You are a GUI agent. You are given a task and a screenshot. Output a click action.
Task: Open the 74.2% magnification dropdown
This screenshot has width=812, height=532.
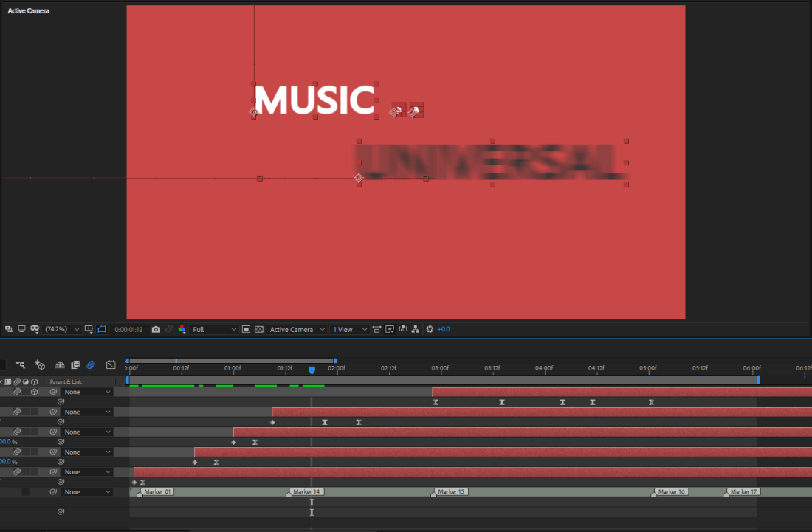(63, 329)
